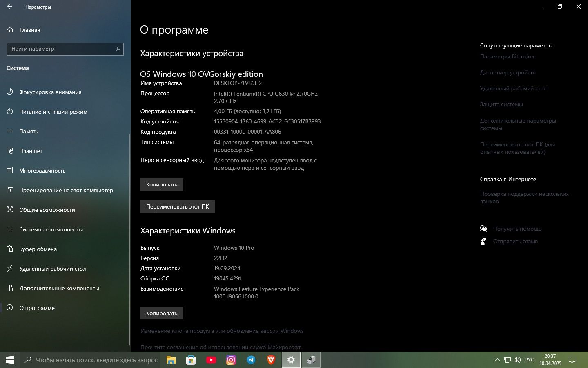This screenshot has height=368, width=588.
Task: Click the search magnifier in Найти параметр
Action: coord(118,49)
